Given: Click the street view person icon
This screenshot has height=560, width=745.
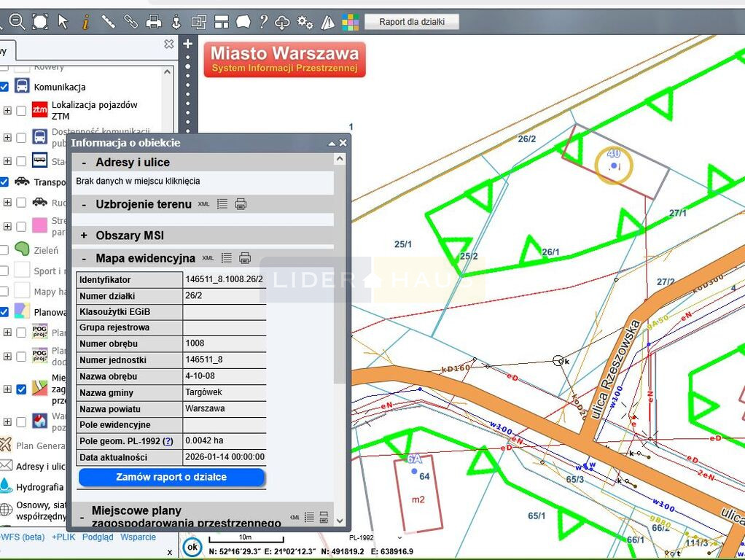Looking at the screenshot, I should click(x=176, y=22).
